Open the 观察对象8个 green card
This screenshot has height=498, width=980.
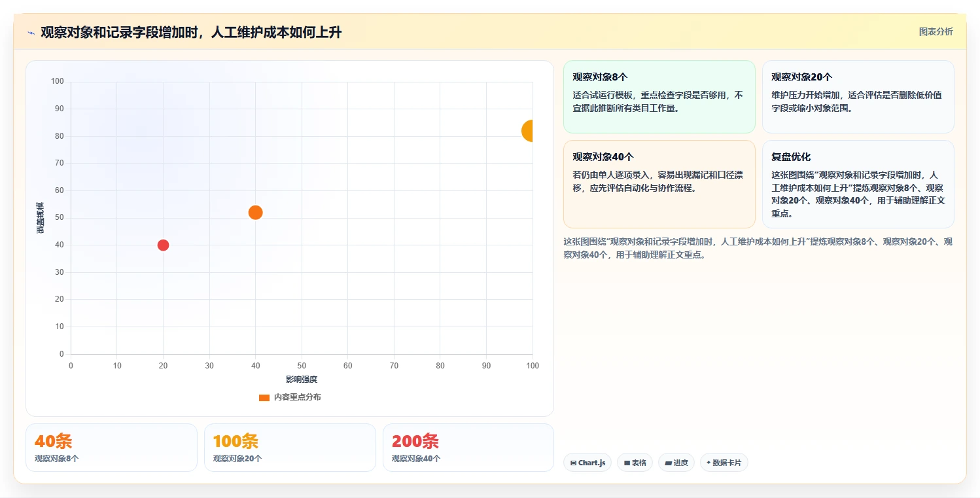click(x=659, y=97)
